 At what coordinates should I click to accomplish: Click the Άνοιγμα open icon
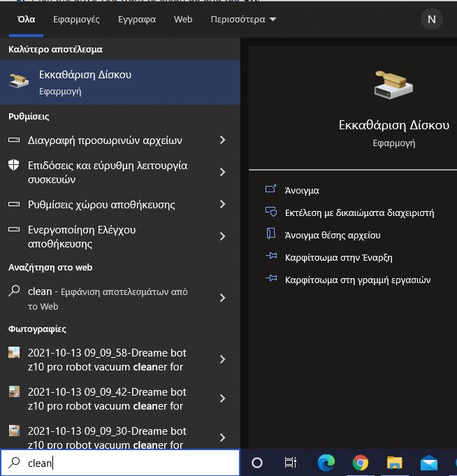coord(270,189)
